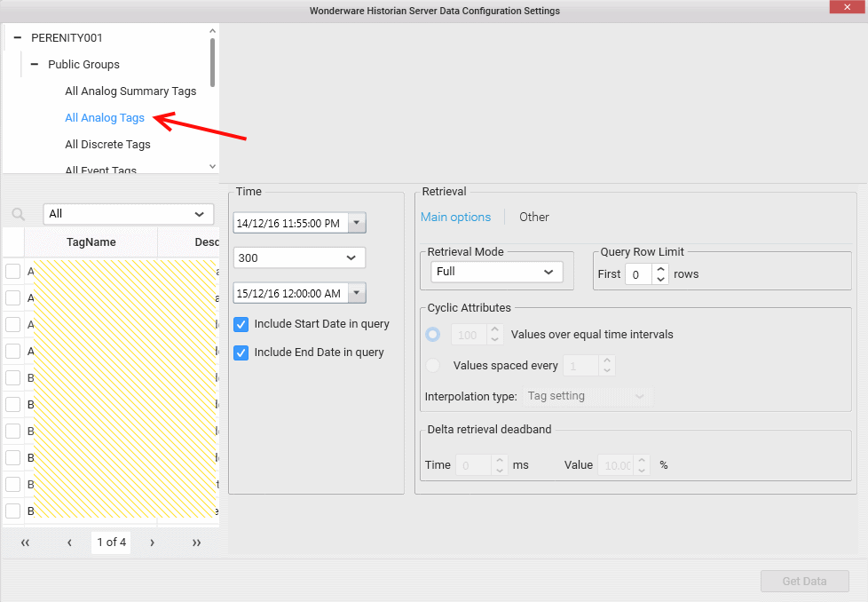Click the Values spaced every number field
This screenshot has height=602, width=868.
click(581, 366)
